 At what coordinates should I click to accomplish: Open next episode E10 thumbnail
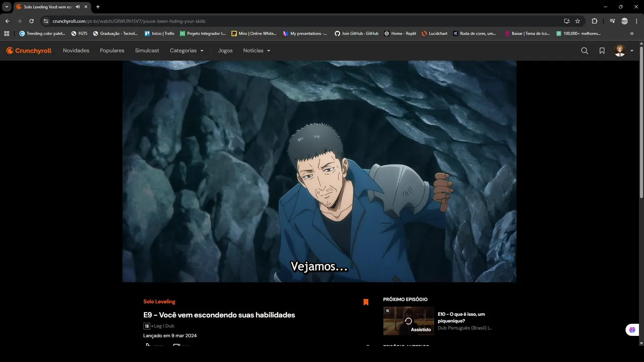(x=409, y=321)
